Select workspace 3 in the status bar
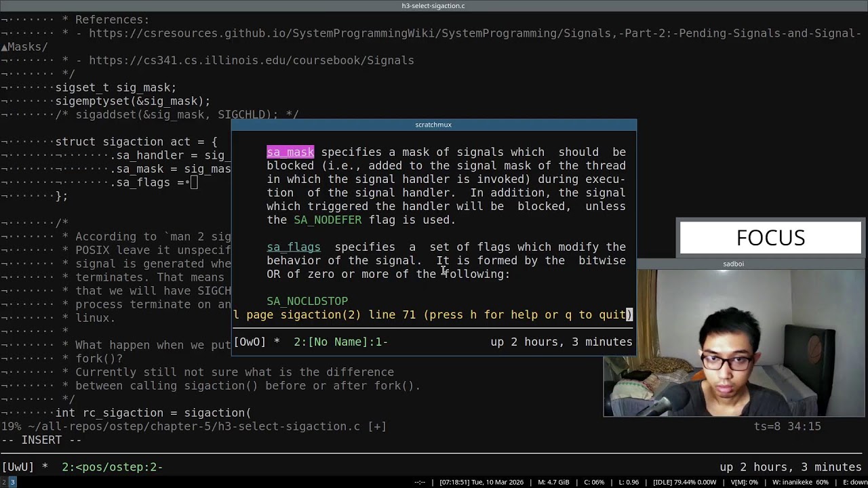Image resolution: width=868 pixels, height=488 pixels. coord(12,482)
